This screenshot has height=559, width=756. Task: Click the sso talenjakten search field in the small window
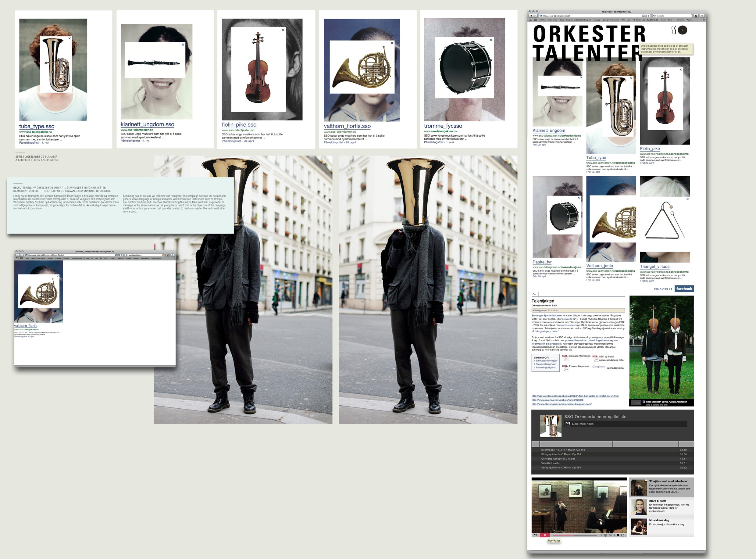coord(145,255)
